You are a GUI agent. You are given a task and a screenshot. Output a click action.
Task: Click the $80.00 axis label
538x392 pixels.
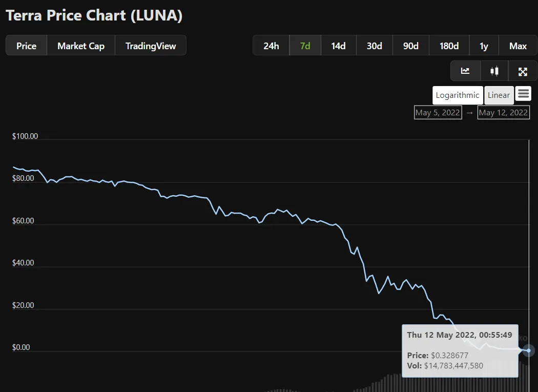coord(23,178)
